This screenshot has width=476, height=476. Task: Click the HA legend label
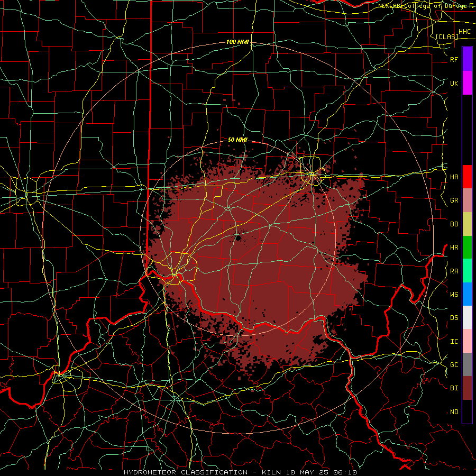454,177
